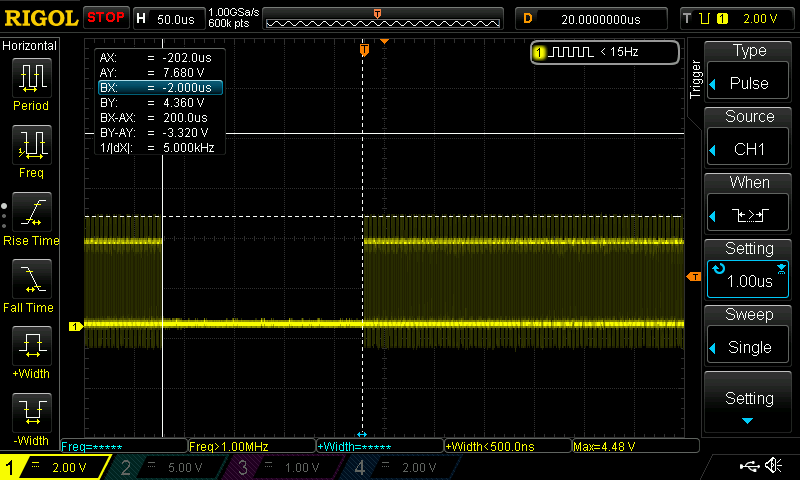Select the Freq measurement icon
The height and width of the screenshot is (480, 800).
(32, 145)
